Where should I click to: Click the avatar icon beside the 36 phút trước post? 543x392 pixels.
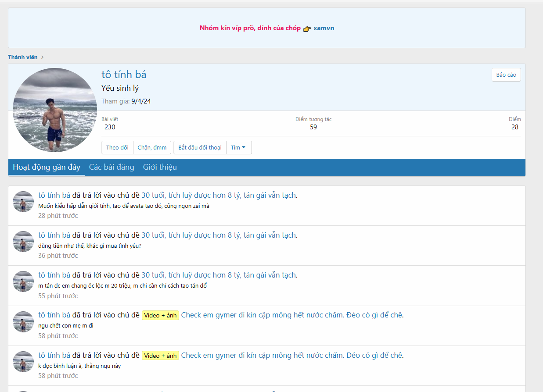(x=23, y=242)
